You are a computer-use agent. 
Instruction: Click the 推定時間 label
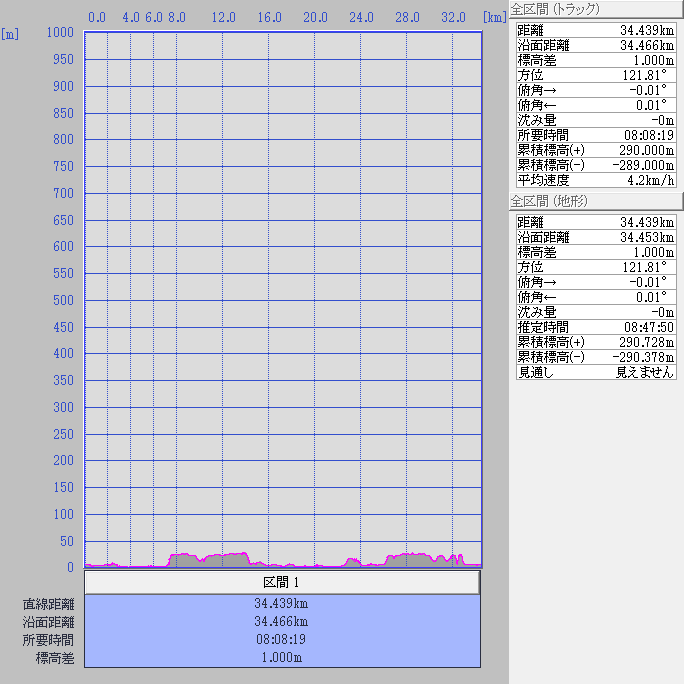pos(543,327)
